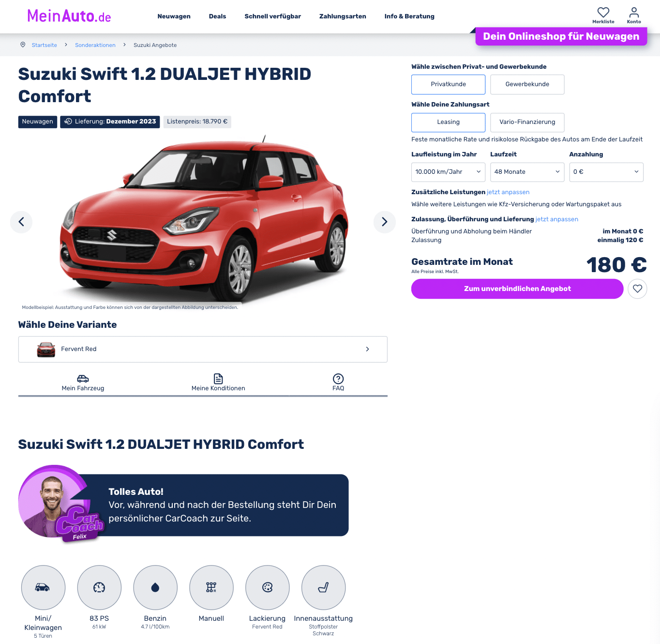The image size is (660, 644).
Task: Switch to the Meine Konditionen tab
Action: pos(218,383)
